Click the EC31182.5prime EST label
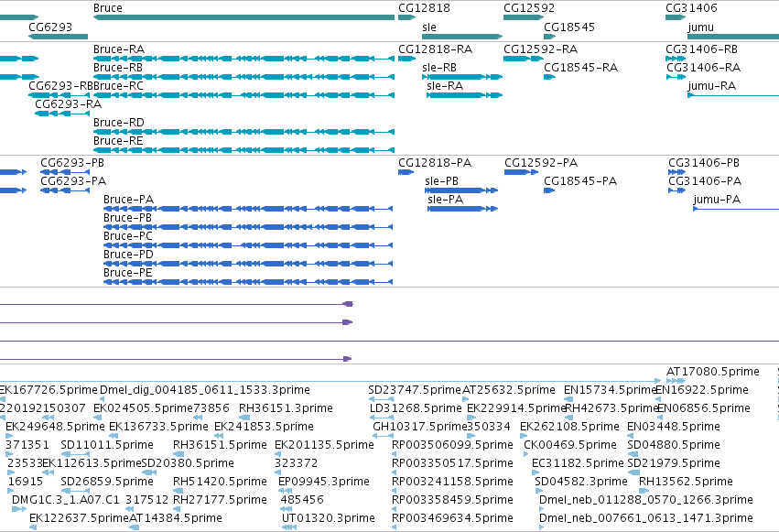Screen dimensions: 779x532 click(578, 463)
